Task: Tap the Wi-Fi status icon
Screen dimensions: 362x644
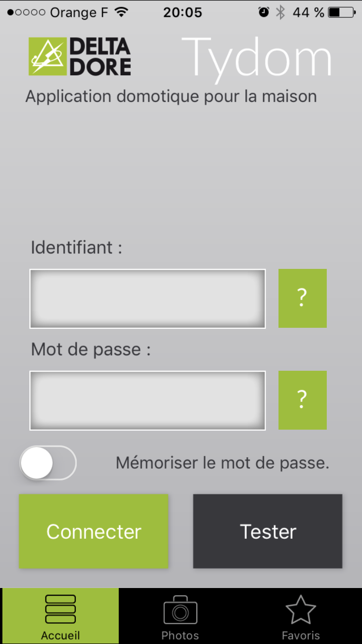Action: click(122, 13)
